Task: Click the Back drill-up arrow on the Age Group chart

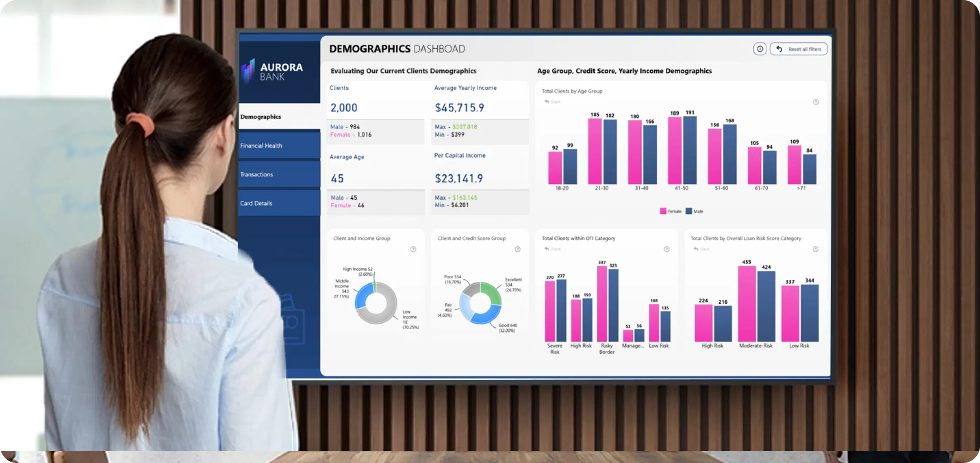Action: pos(548,101)
